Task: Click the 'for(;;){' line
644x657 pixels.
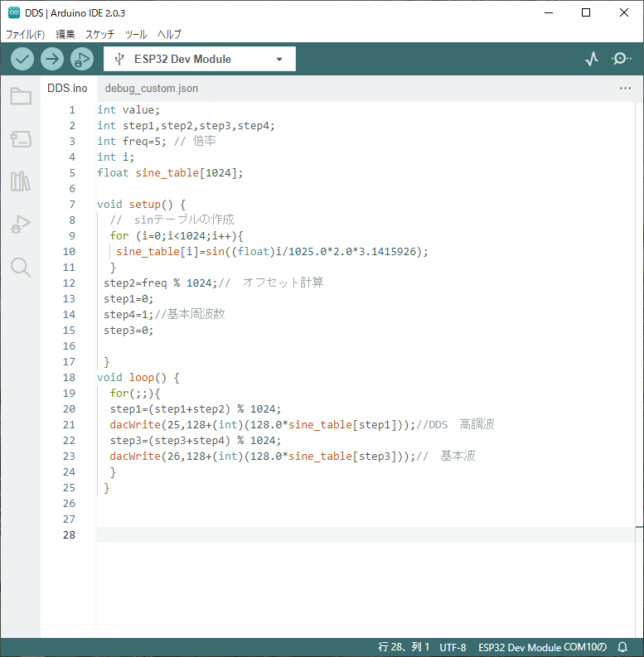Action: [135, 394]
